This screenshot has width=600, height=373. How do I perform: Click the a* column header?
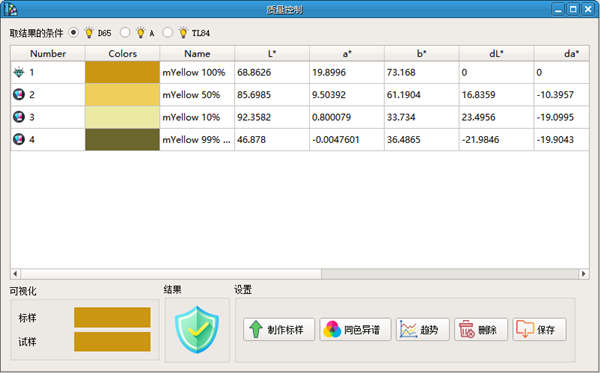[x=347, y=54]
